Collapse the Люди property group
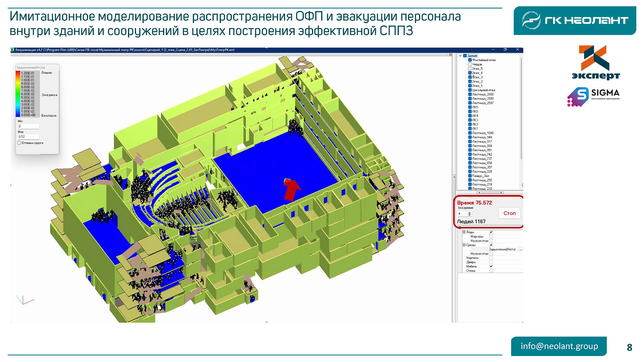 464,232
